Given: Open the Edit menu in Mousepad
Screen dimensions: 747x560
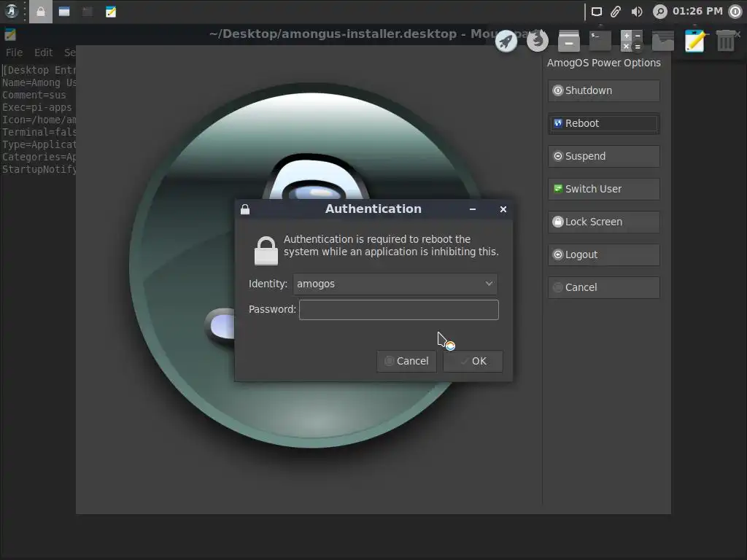Looking at the screenshot, I should click(43, 52).
